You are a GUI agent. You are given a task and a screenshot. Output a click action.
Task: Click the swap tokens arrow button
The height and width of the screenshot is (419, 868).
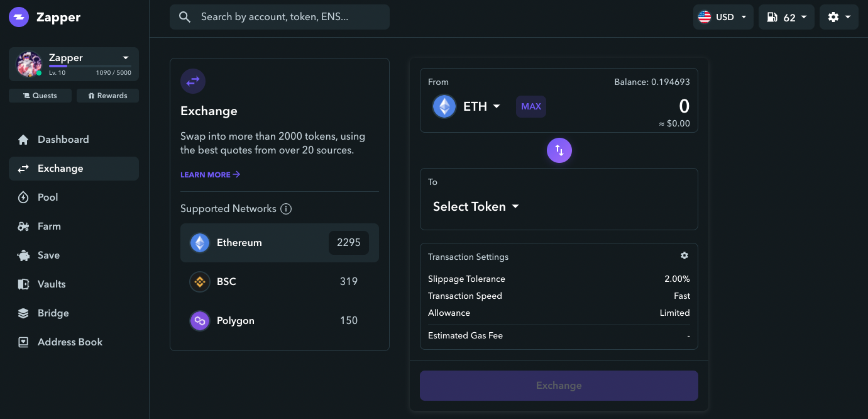coord(559,150)
